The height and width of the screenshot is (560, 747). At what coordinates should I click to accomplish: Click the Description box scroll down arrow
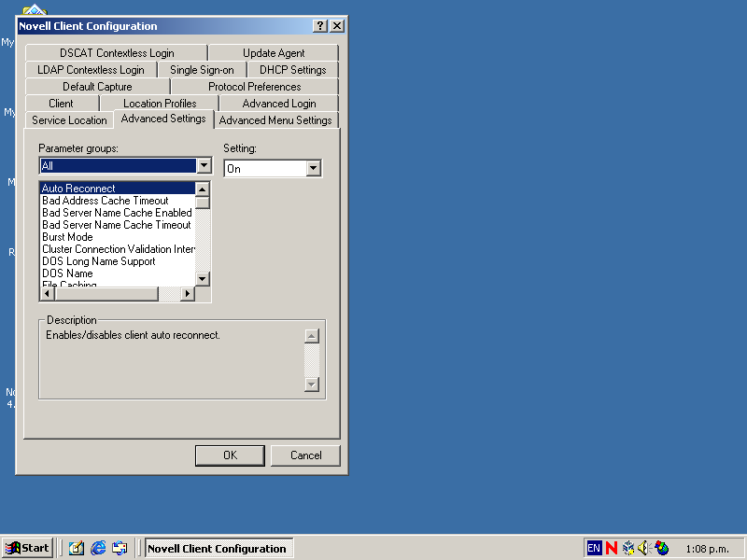(x=312, y=385)
